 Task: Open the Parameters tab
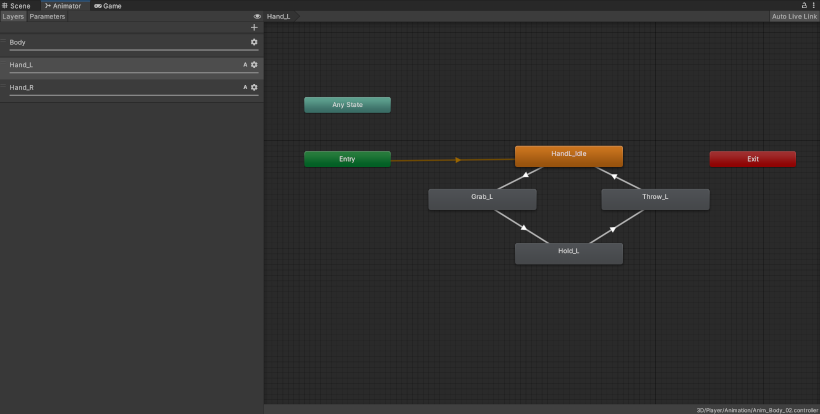(x=47, y=17)
